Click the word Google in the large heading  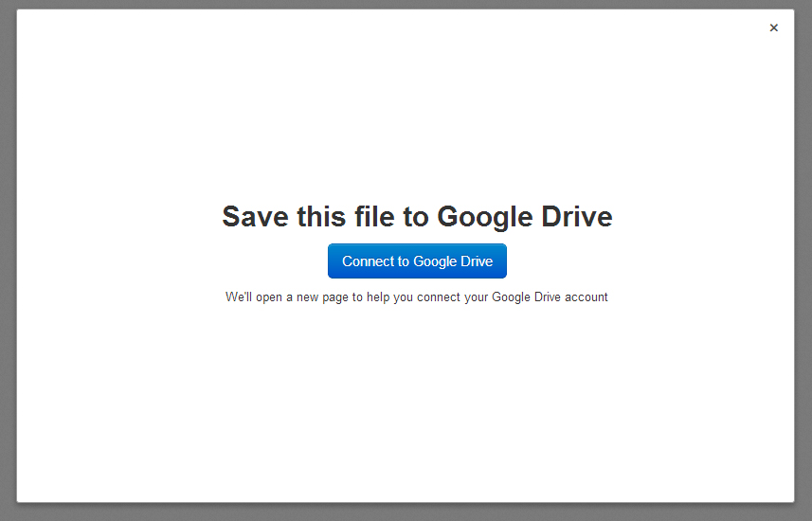pyautogui.click(x=485, y=218)
